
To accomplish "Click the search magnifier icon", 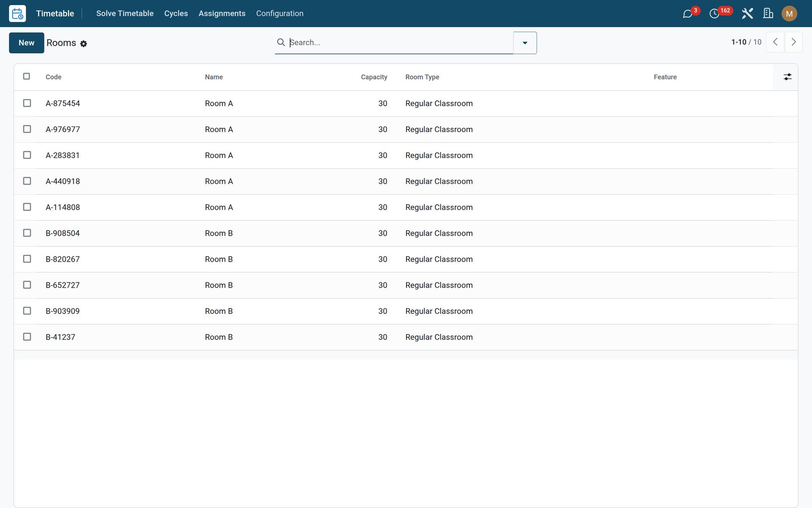I will click(x=281, y=42).
